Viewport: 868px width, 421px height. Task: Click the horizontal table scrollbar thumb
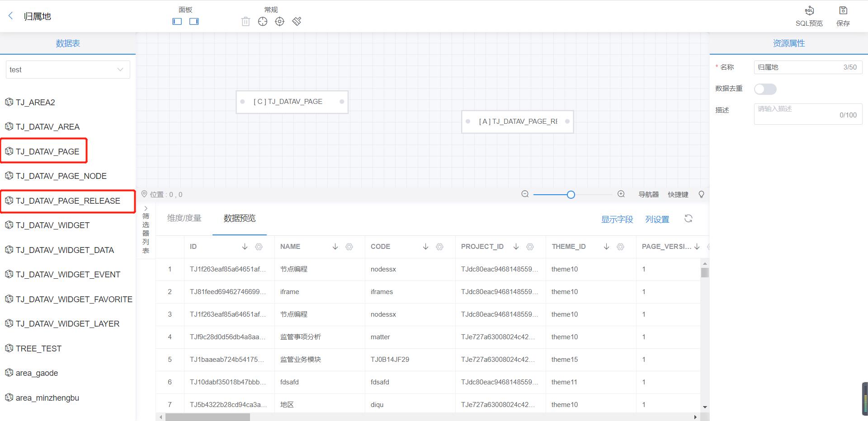point(208,417)
